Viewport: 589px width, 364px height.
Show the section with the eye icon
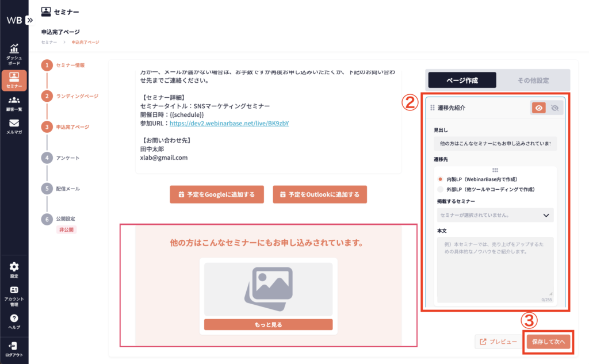[x=539, y=108]
